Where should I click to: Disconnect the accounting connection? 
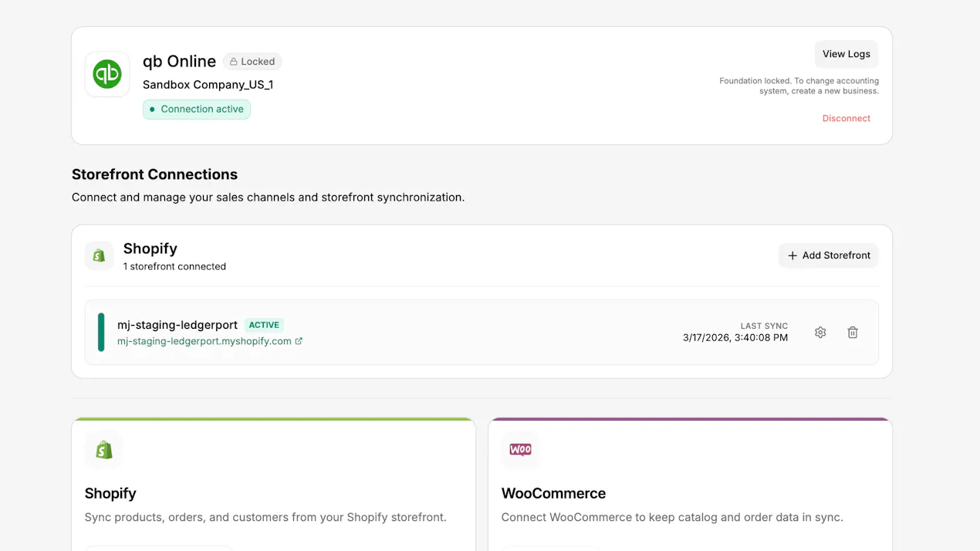(x=847, y=118)
